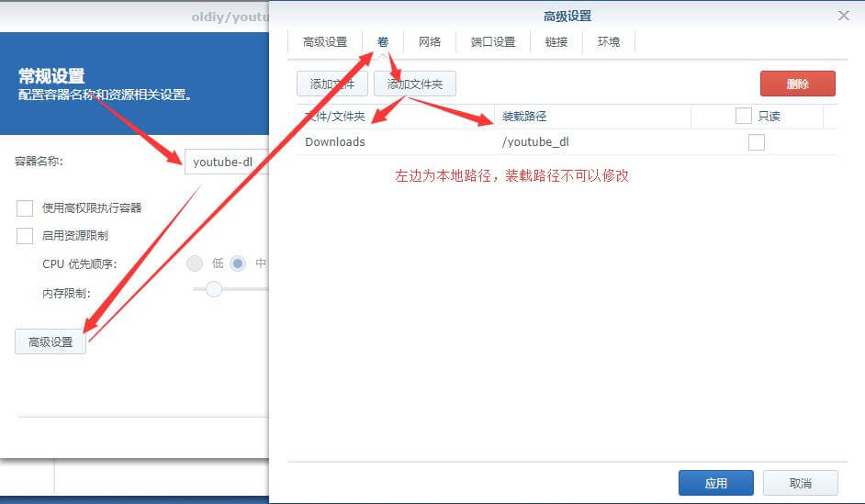The height and width of the screenshot is (504, 865).
Task: Enable read-only for the Downloads row
Action: pos(757,142)
